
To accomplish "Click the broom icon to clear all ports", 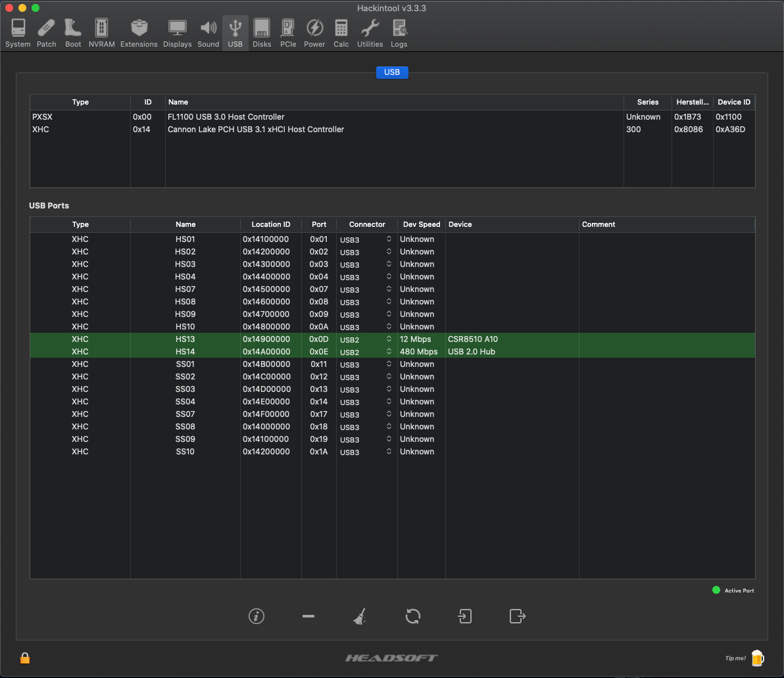I will (360, 616).
